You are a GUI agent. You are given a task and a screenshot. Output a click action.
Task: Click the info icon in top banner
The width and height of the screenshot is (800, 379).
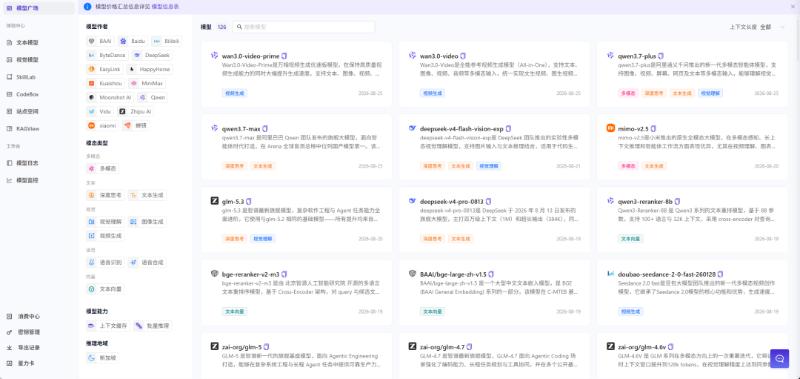point(87,7)
